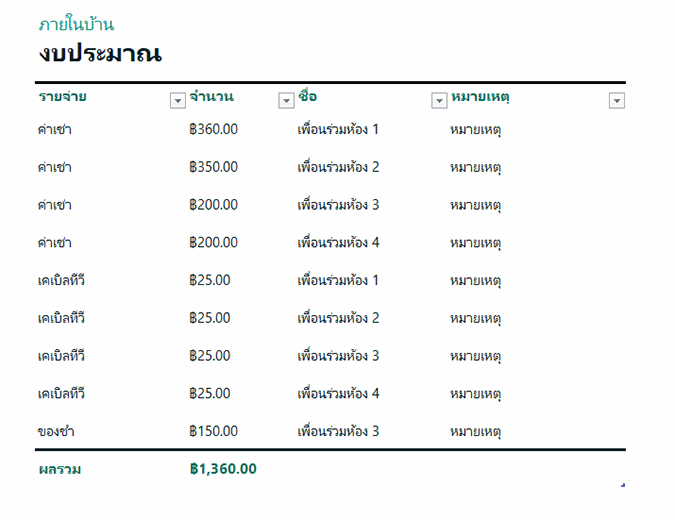Select first เคเบิลทีวี expense cell
Screen dimensions: 675x520
(x=61, y=280)
